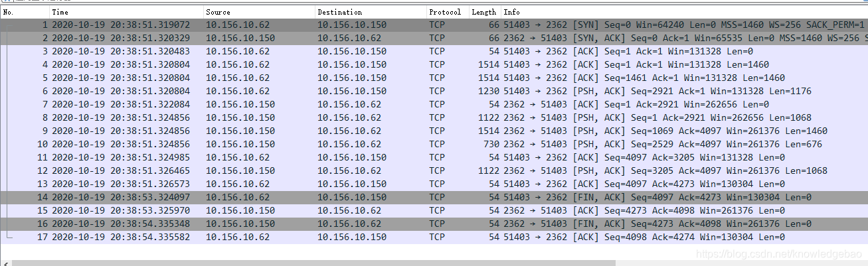Click packet number 17 in No. column
This screenshot has width=868, height=266.
coord(43,237)
